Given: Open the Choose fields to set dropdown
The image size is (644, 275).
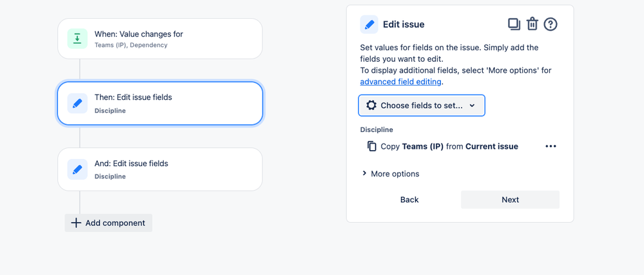Looking at the screenshot, I should [x=422, y=106].
